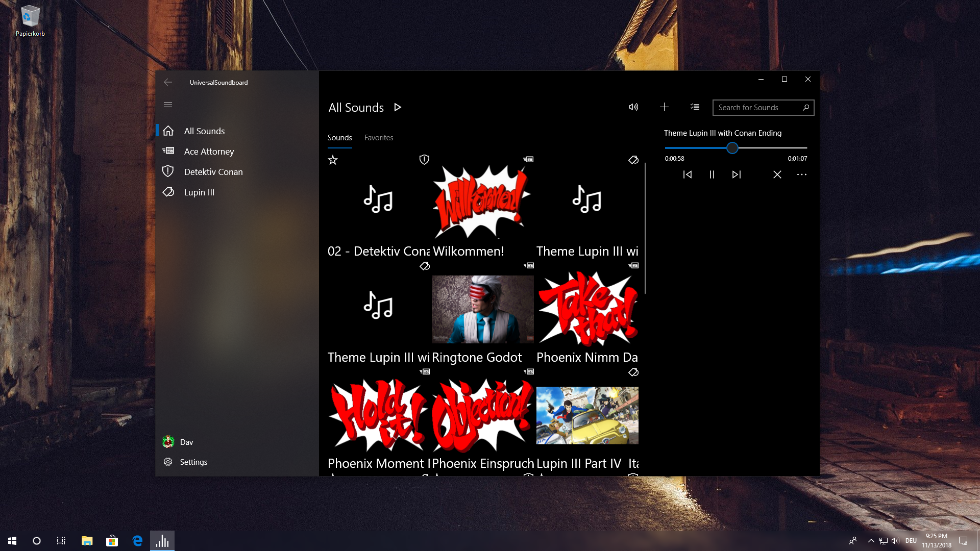Click the playback progress slider thumb
The width and height of the screenshot is (980, 551).
click(732, 148)
